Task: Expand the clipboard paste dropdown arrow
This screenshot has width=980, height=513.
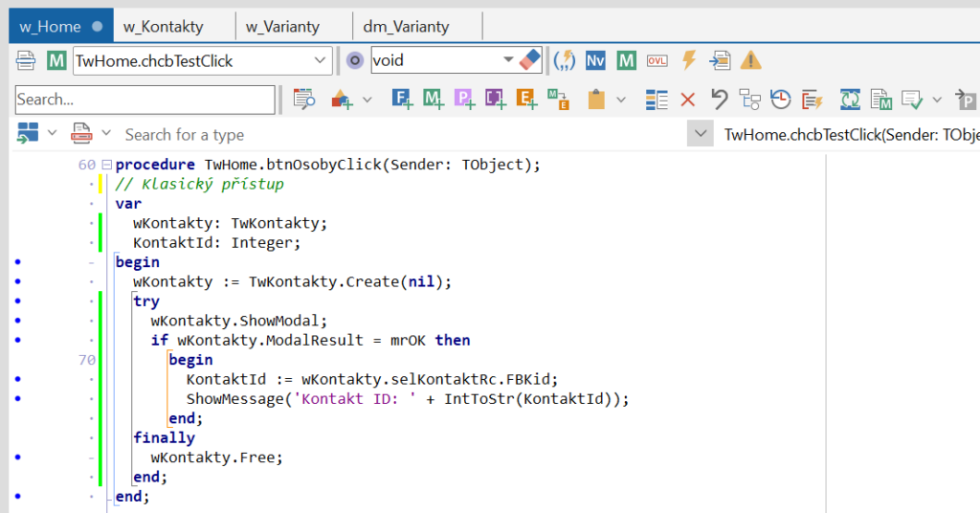Action: (x=620, y=99)
